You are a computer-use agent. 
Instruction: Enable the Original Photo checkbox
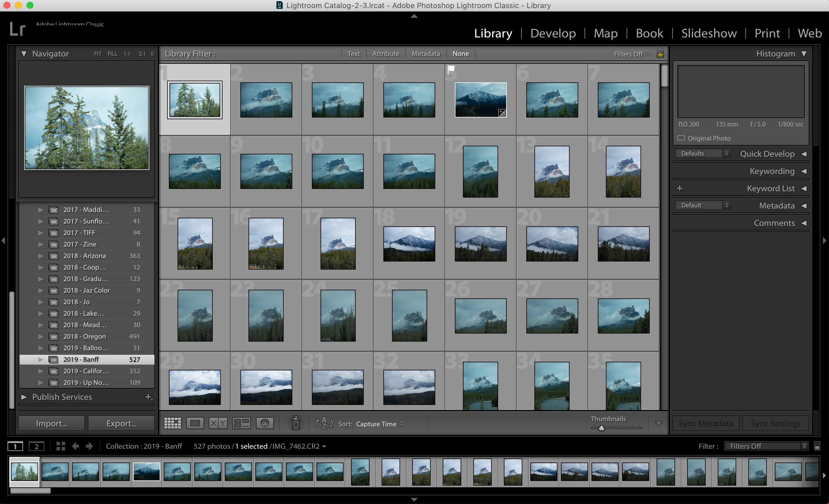pos(681,138)
